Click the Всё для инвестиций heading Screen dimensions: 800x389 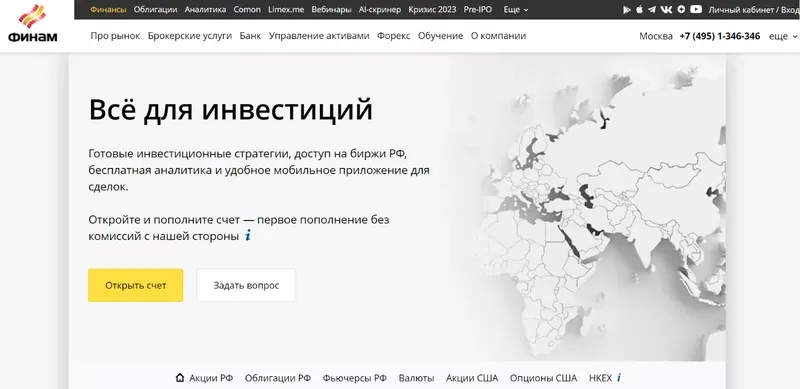[x=231, y=110]
